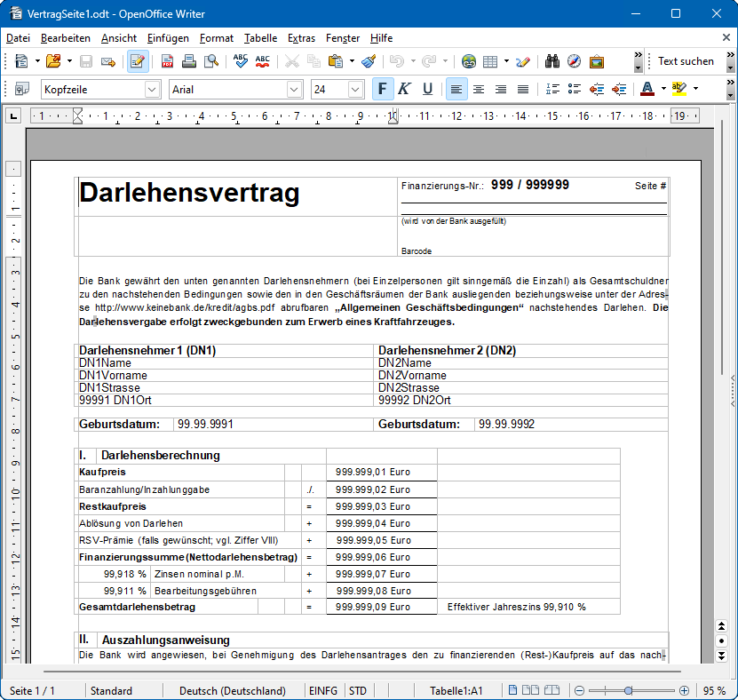Click the spelling and grammar check icon
Viewport: 738px width, 700px height.
coord(241,61)
